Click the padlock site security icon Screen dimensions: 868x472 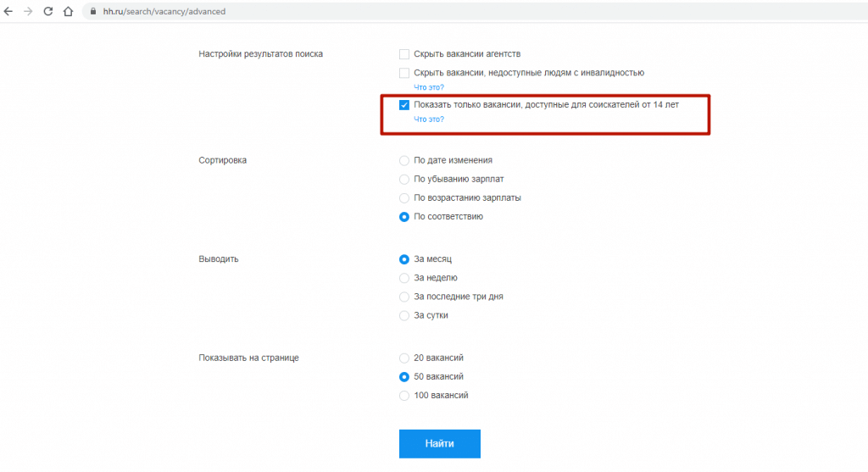point(93,11)
